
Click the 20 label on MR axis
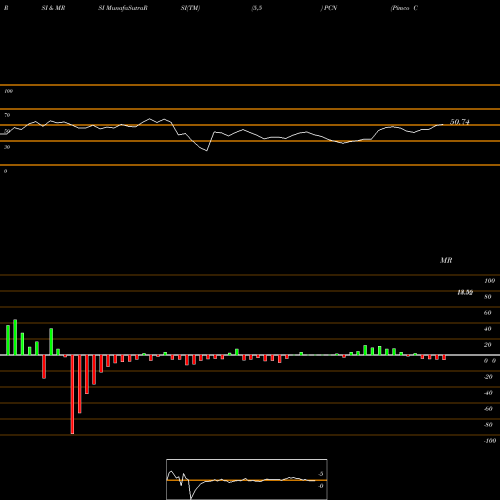point(488,345)
